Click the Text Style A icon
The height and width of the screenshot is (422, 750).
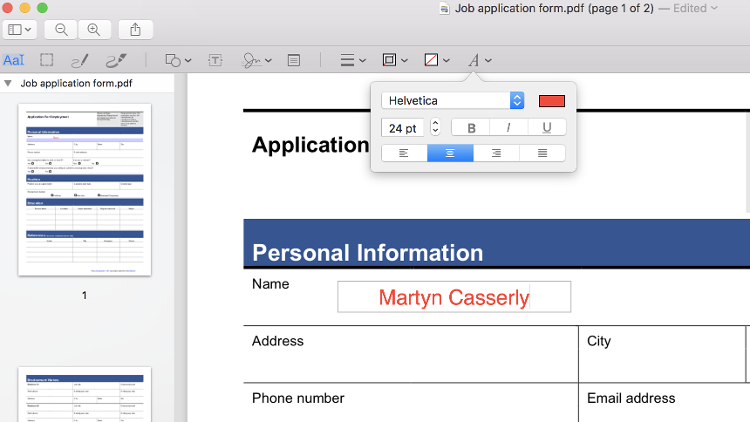point(474,60)
